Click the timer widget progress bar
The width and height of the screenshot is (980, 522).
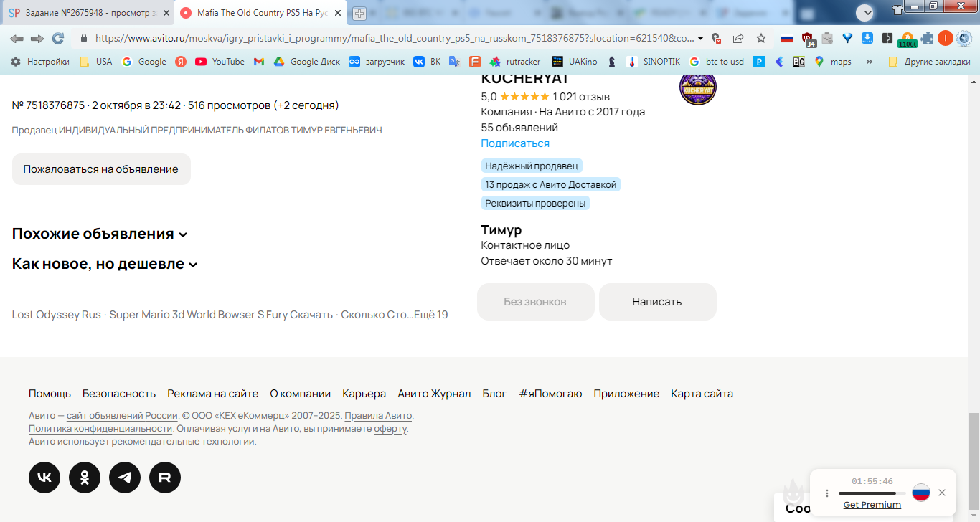[872, 493]
